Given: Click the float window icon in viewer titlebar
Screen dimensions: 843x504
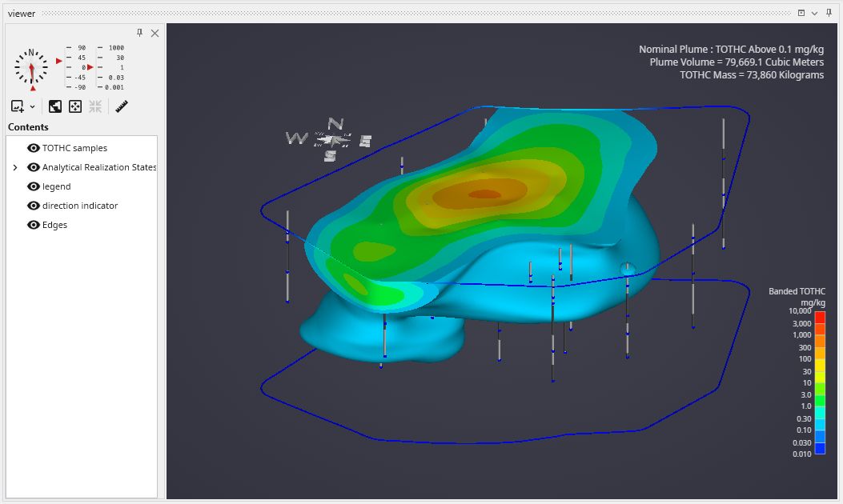Looking at the screenshot, I should [801, 14].
